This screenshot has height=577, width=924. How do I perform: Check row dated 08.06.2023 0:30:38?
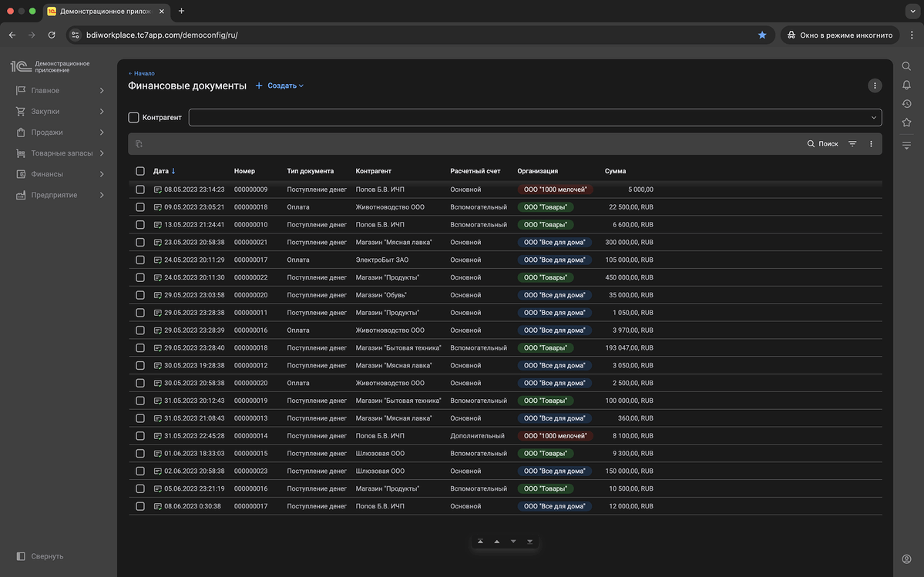click(140, 506)
